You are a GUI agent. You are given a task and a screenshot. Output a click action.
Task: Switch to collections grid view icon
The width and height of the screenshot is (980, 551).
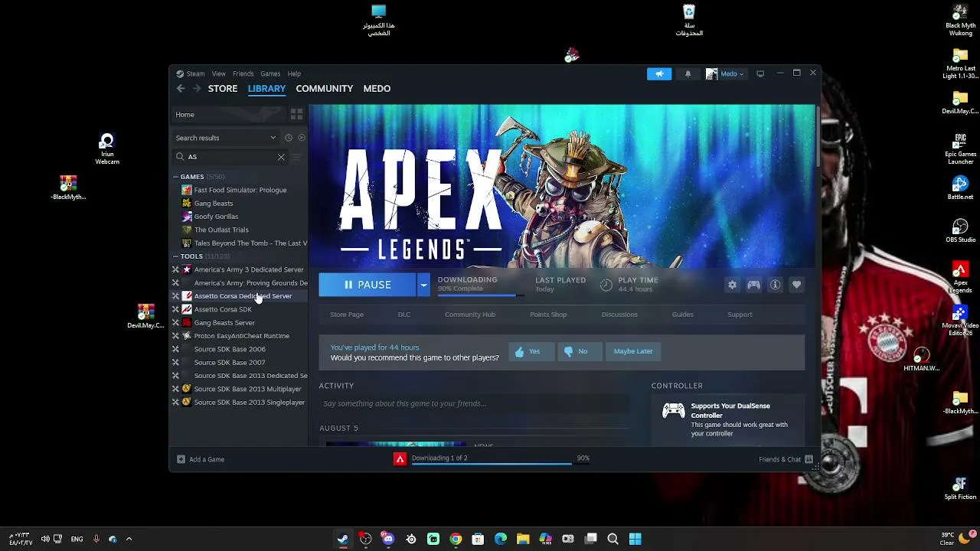pos(296,114)
